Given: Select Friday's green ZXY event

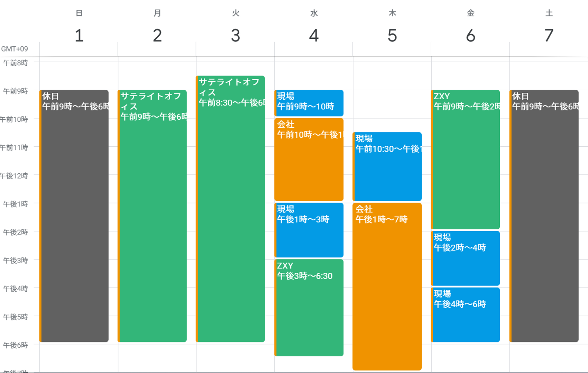Looking at the screenshot, I should coord(465,159).
